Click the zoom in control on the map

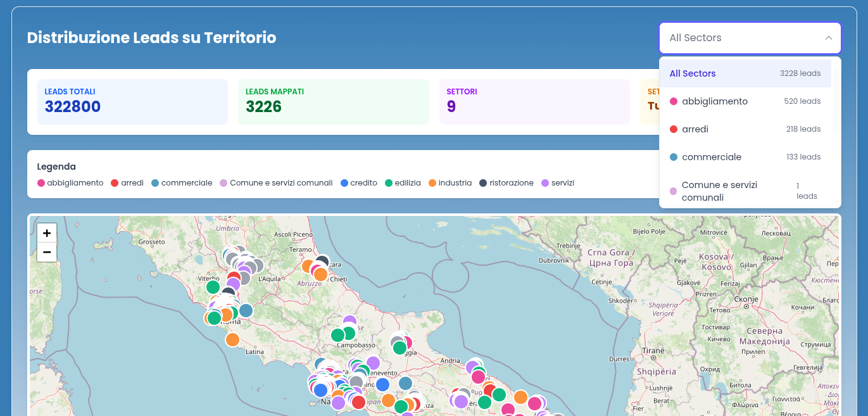pos(47,232)
